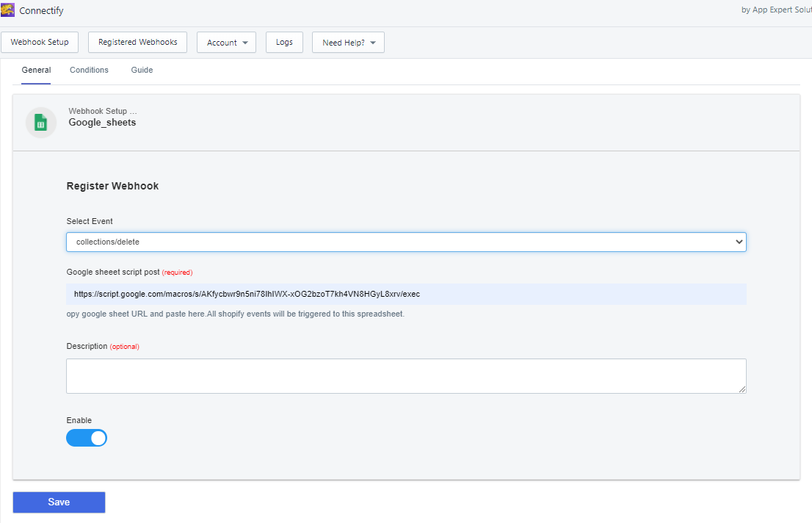Expand the Need Help? dropdown

click(348, 43)
